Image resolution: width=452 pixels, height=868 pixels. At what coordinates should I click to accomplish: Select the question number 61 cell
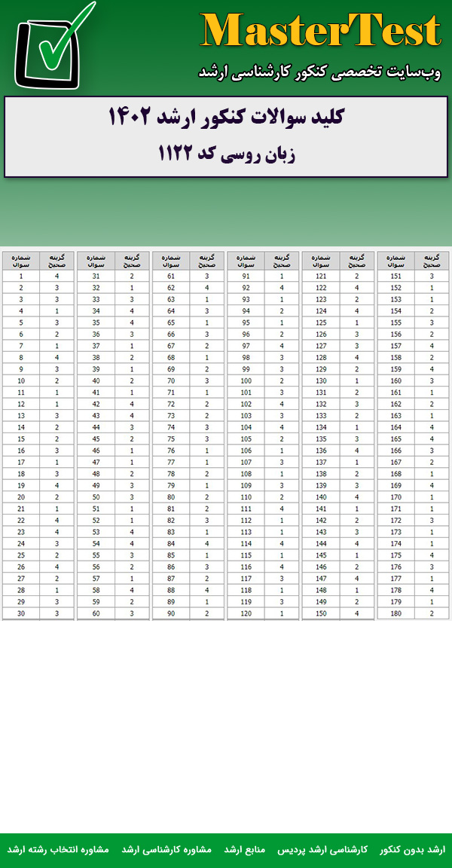171,276
